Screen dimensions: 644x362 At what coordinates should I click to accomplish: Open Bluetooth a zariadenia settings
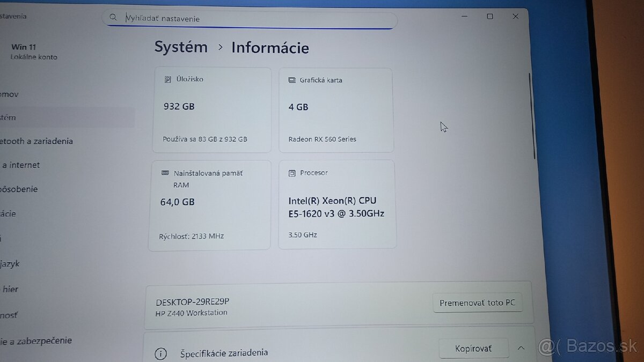[32, 141]
